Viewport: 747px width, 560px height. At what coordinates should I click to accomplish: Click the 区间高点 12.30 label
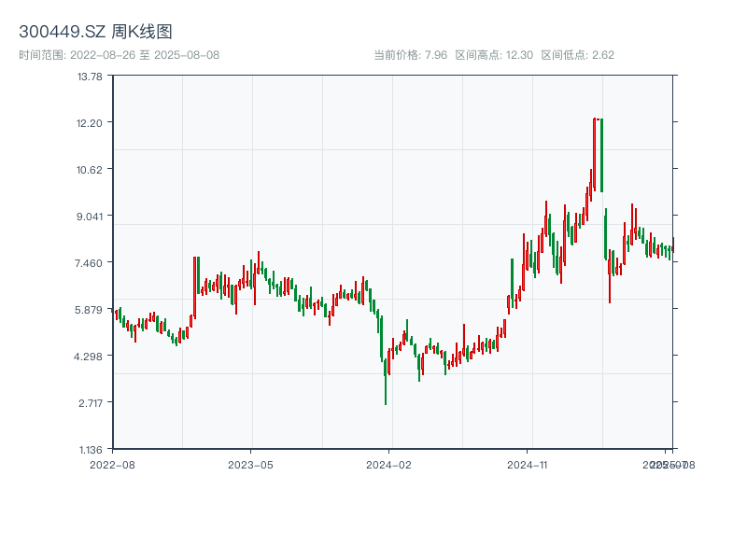(x=493, y=55)
